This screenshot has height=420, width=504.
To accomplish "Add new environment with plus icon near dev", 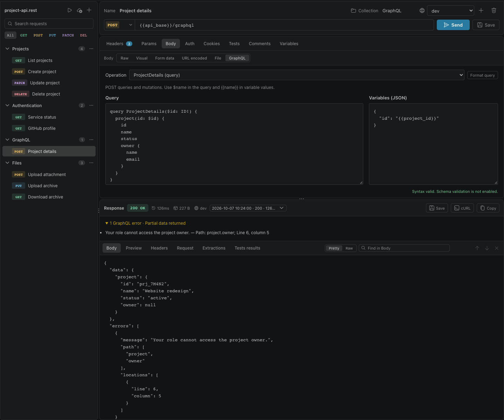I will click(481, 10).
